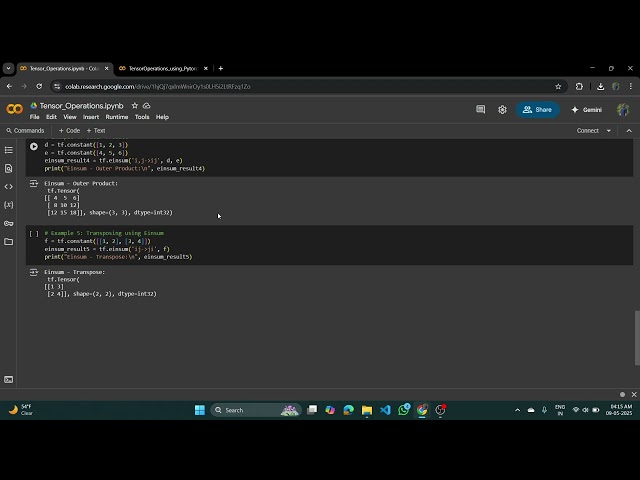Add a new Text cell
Screen dimensions: 640x480
pyautogui.click(x=96, y=131)
